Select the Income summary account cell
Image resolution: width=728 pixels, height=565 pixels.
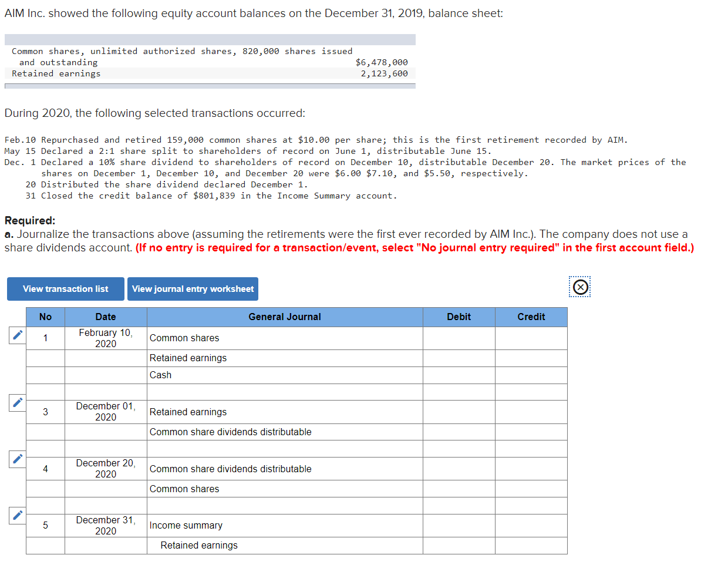tap(285, 526)
